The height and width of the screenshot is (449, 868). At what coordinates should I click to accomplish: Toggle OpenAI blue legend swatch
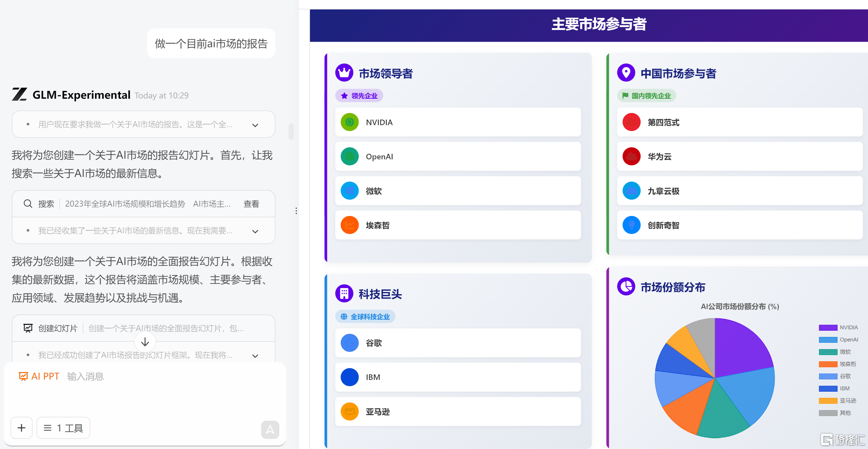[x=828, y=340]
